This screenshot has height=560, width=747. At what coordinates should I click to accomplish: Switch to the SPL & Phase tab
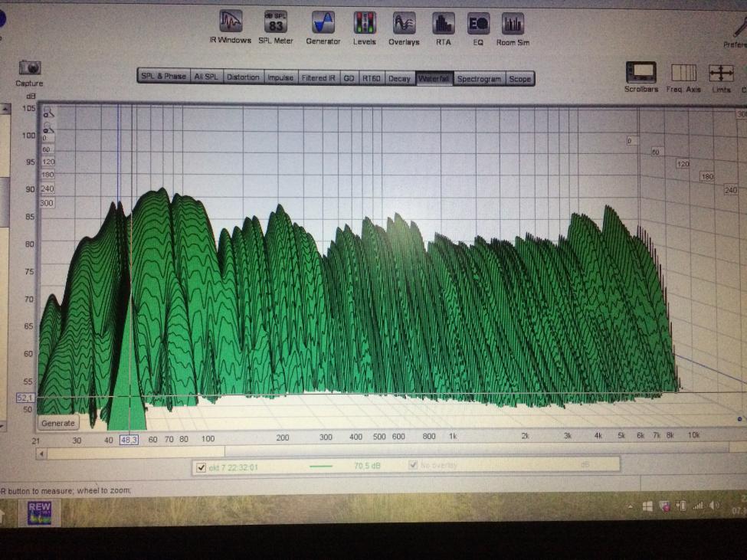(163, 76)
